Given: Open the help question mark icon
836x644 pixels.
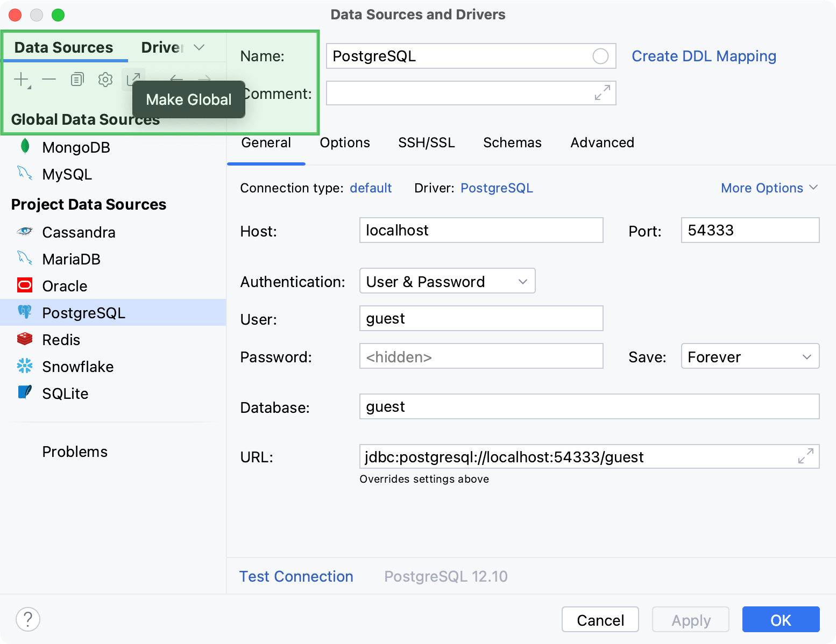Looking at the screenshot, I should 28,619.
